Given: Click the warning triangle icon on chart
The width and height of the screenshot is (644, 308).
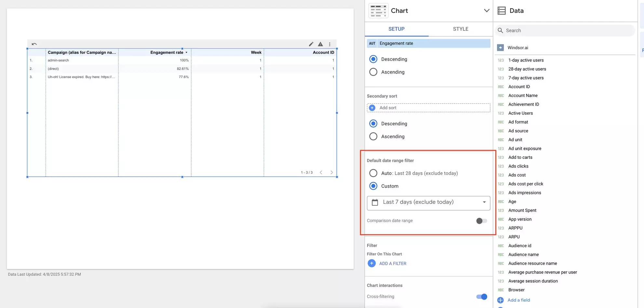Looking at the screenshot, I should [320, 44].
